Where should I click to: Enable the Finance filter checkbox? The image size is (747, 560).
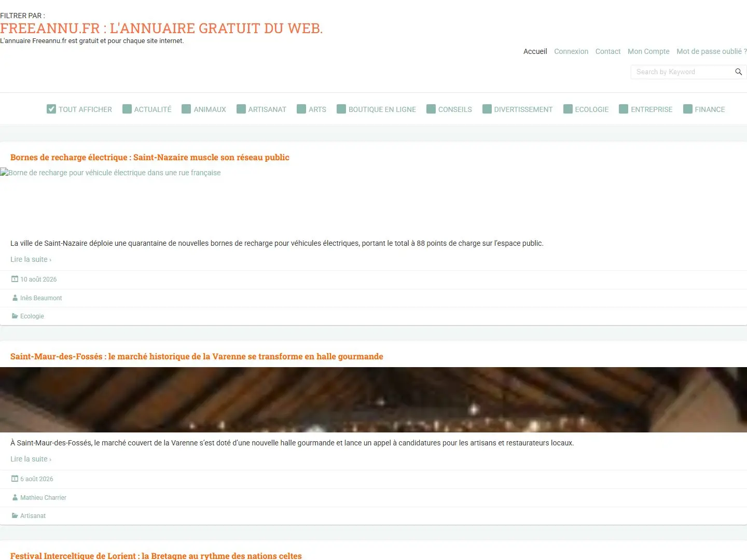coord(688,109)
